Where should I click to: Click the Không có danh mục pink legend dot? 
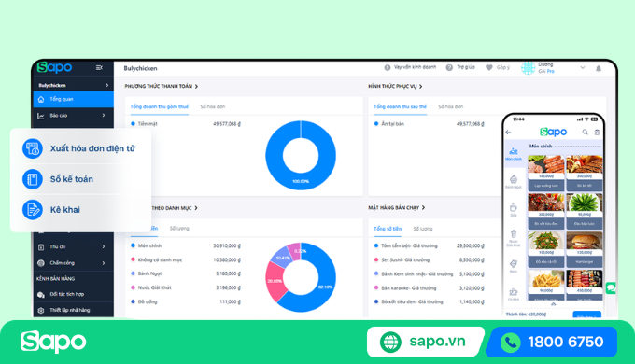133,259
